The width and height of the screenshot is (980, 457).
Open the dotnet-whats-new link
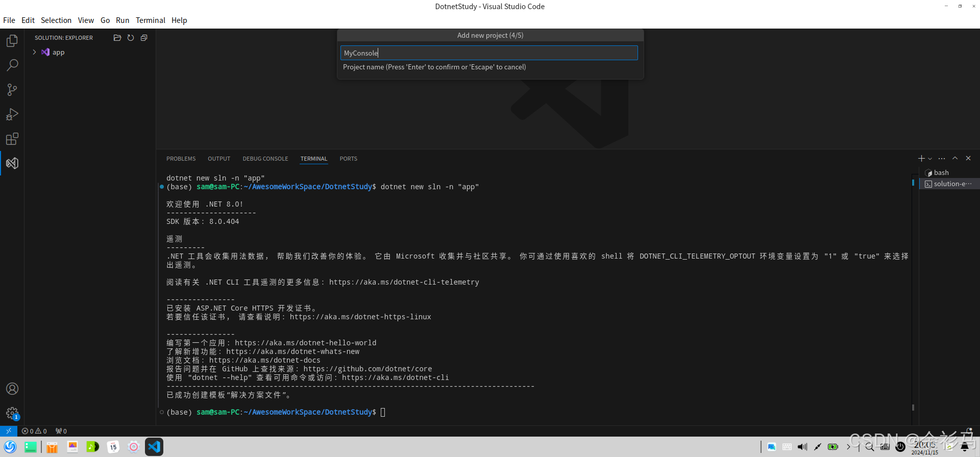click(292, 351)
